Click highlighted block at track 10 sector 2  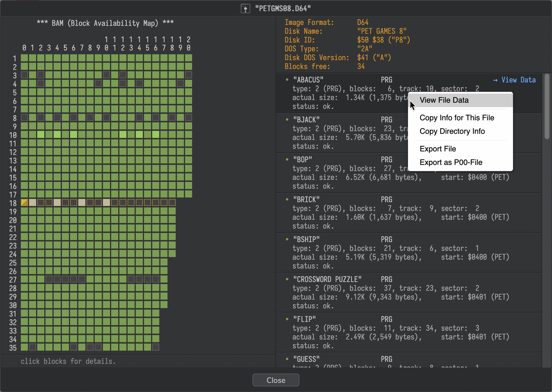click(41, 134)
